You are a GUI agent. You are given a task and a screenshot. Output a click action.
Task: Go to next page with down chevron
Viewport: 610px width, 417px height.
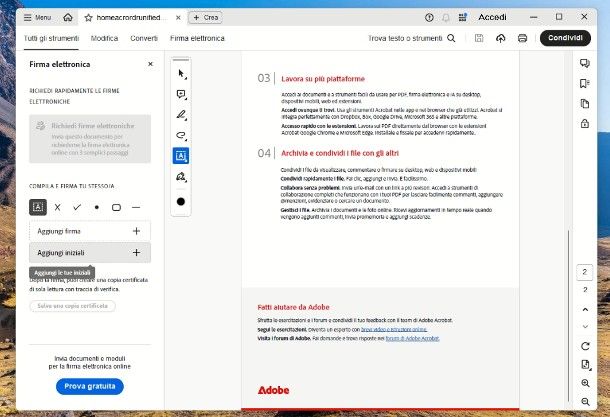tap(585, 326)
